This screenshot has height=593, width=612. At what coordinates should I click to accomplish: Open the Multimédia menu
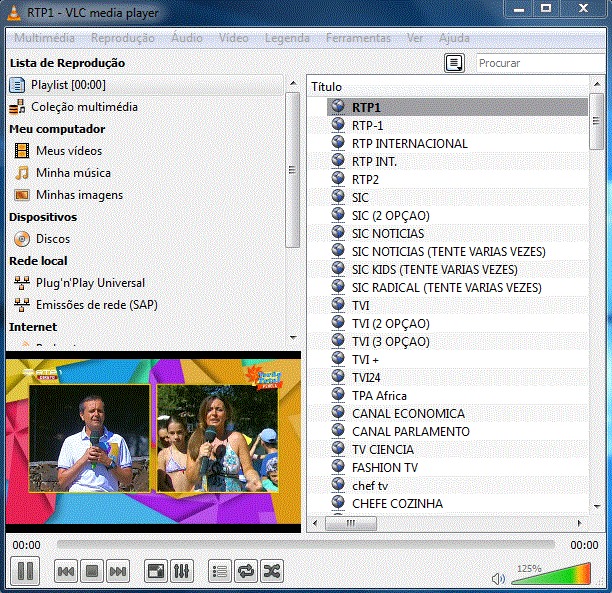[x=44, y=38]
